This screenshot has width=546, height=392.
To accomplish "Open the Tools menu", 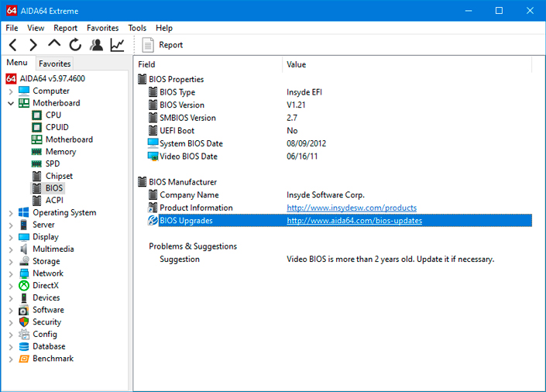I will pos(137,28).
